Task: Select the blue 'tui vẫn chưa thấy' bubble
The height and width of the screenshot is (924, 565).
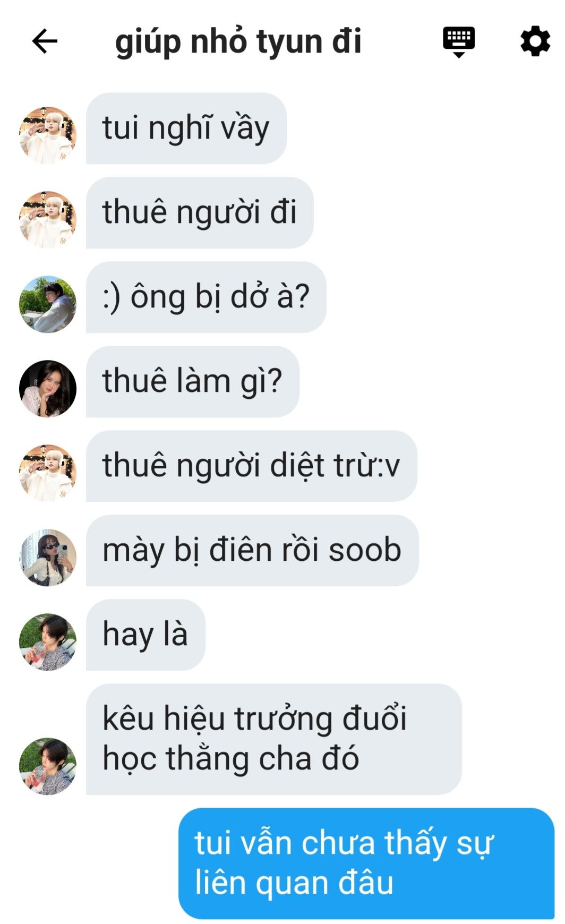Action: [366, 863]
